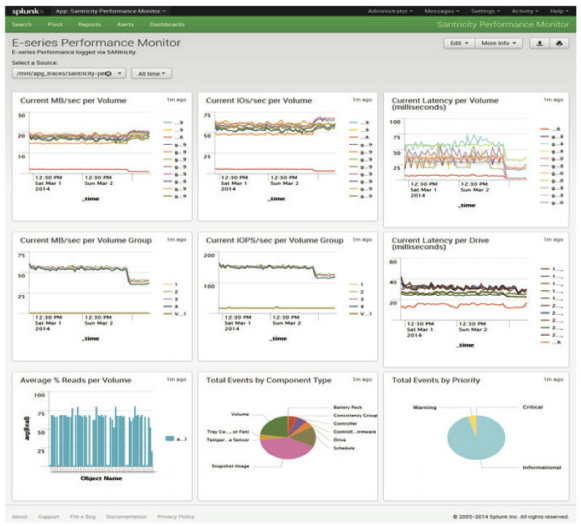Click the Schedule pie label
The image size is (581, 526).
click(x=344, y=448)
